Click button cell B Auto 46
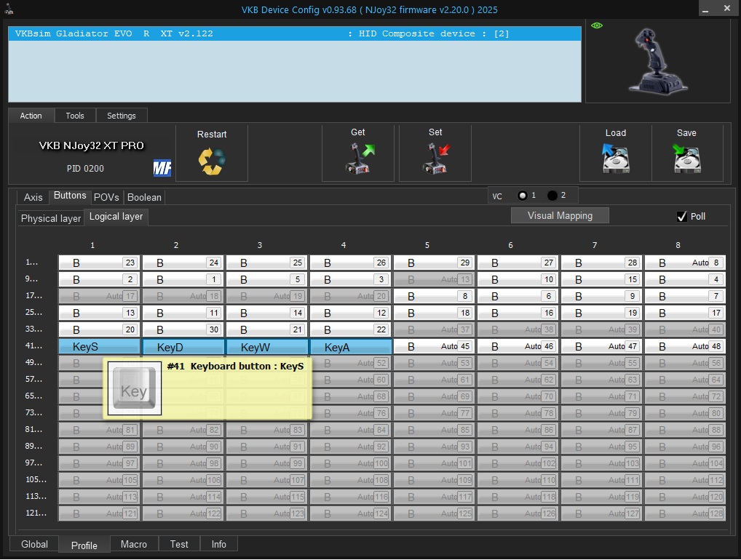Viewport: 741px width, 560px height. click(x=518, y=346)
